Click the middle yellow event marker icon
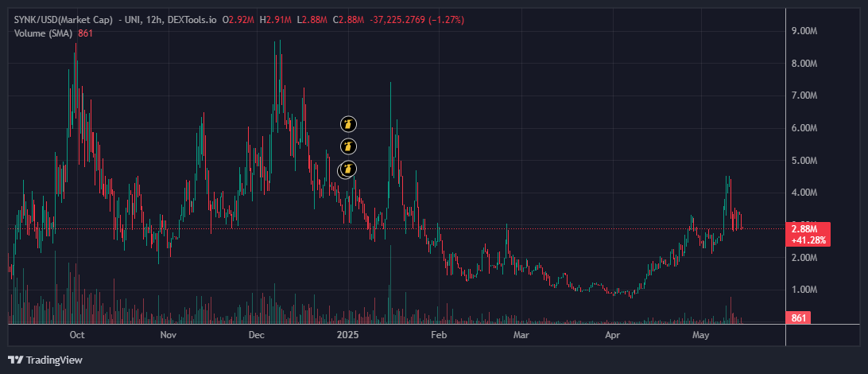Screen dimensions: 868x374 coord(348,146)
